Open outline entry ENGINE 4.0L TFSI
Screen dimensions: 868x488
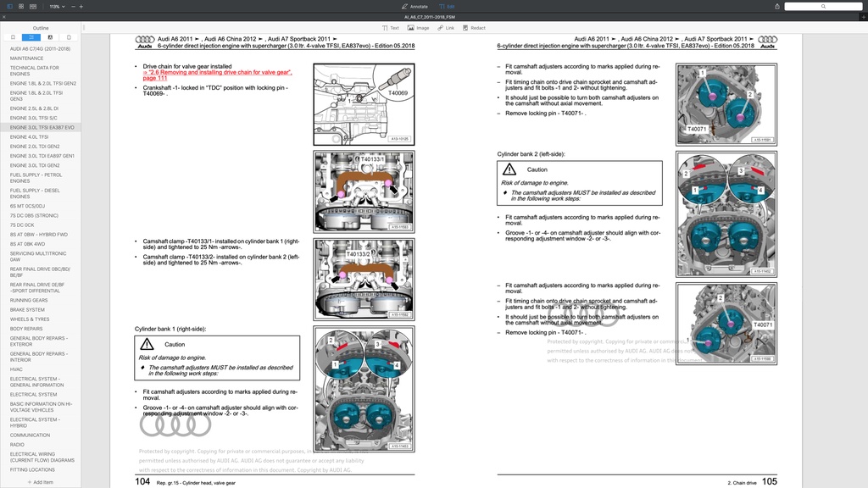(x=29, y=136)
